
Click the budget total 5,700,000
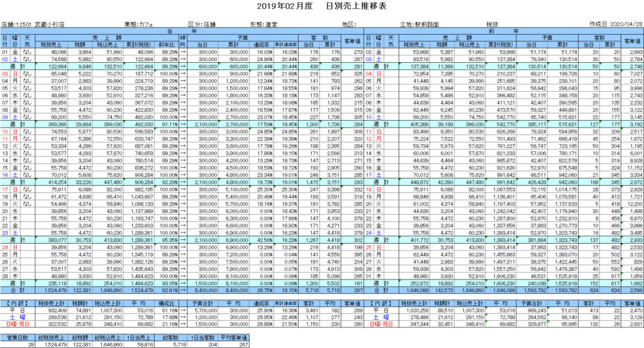pos(206,311)
